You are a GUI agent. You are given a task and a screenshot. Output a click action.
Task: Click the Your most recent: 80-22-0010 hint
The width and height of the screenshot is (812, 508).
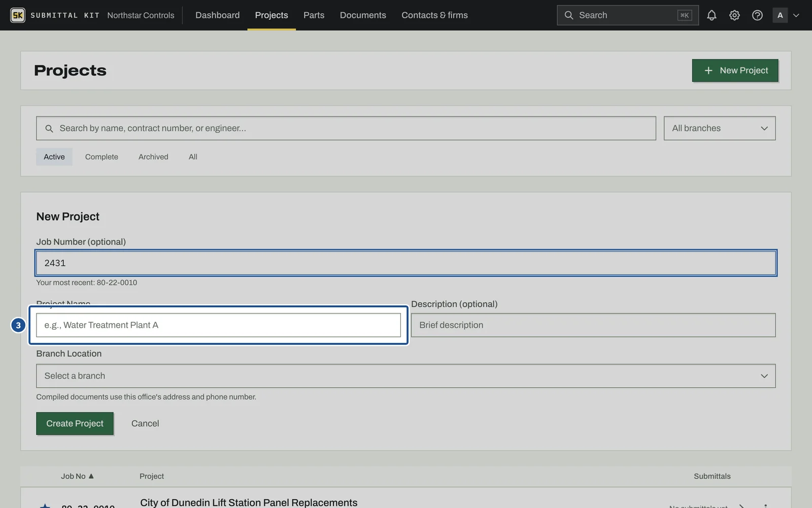point(86,282)
